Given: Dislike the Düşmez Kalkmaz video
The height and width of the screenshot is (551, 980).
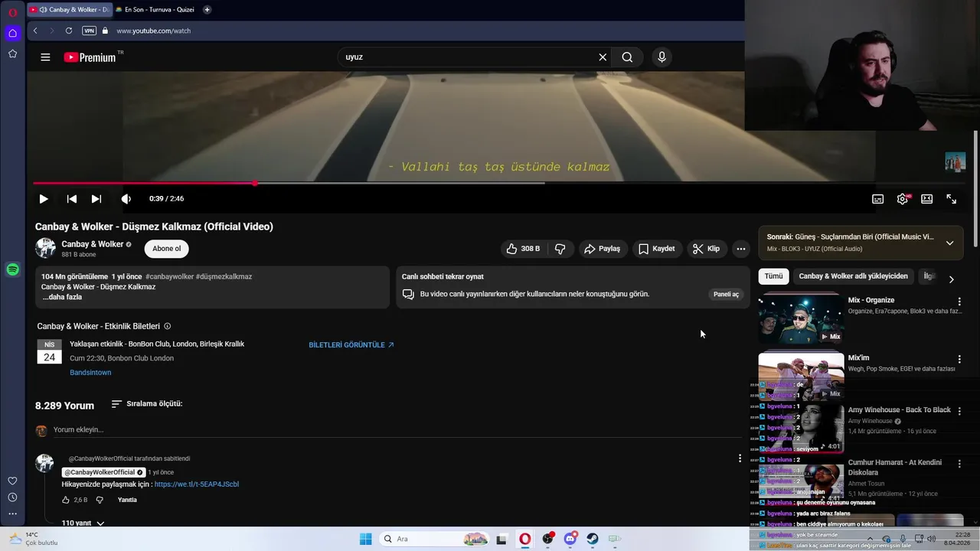Looking at the screenshot, I should [x=560, y=249].
